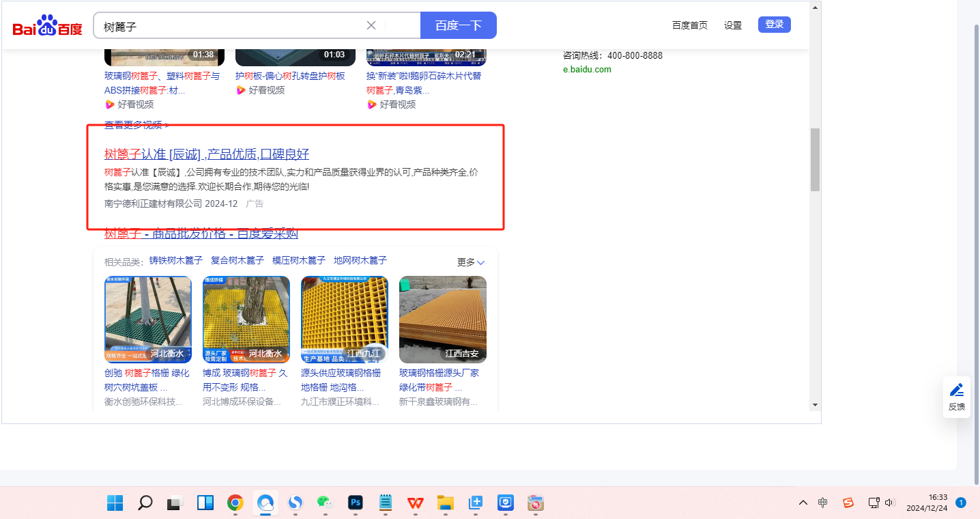Click the Sogou input method tray icon
The height and width of the screenshot is (519, 980).
848,503
